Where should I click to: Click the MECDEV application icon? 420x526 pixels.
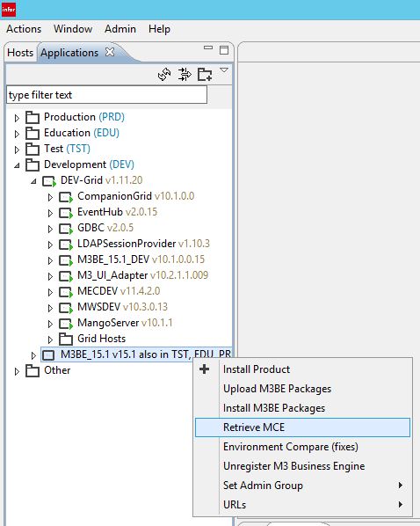(x=66, y=292)
